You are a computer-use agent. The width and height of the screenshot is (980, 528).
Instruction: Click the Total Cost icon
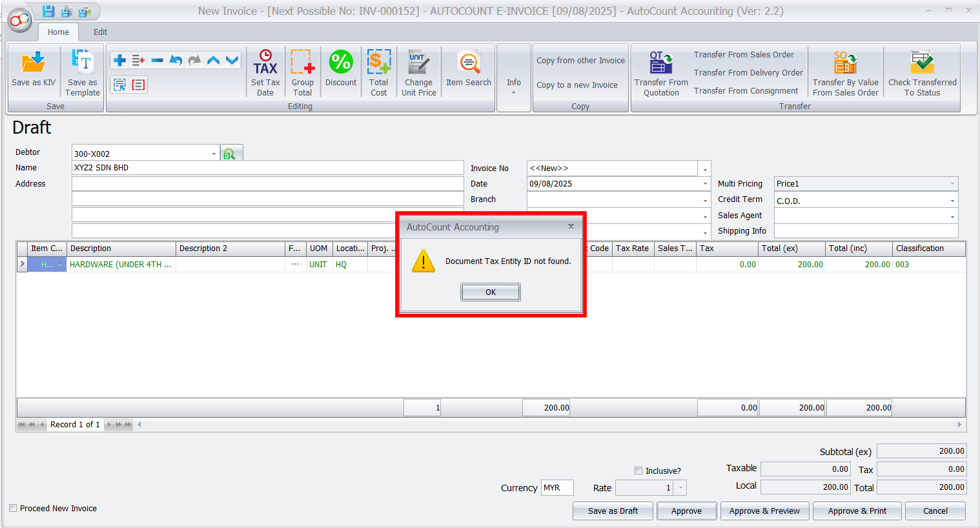(379, 63)
